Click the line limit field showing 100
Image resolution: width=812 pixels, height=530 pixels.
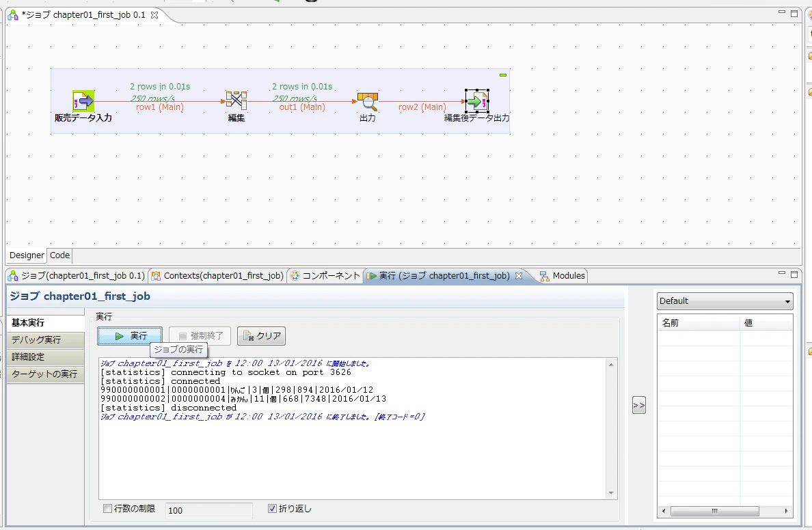click(208, 510)
